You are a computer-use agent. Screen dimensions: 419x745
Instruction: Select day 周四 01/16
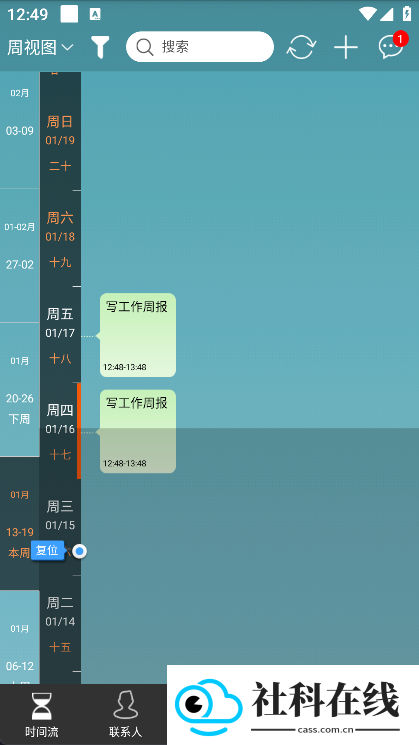pos(60,431)
